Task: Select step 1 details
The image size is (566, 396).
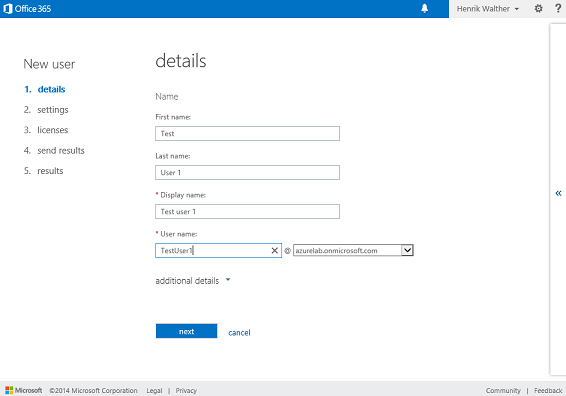Action: pyautogui.click(x=44, y=89)
